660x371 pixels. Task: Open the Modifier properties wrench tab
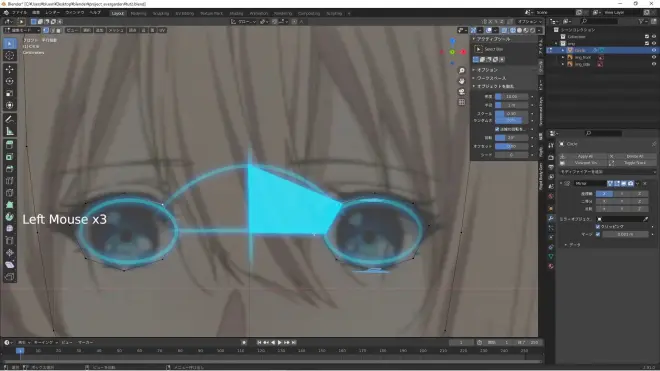click(x=551, y=219)
